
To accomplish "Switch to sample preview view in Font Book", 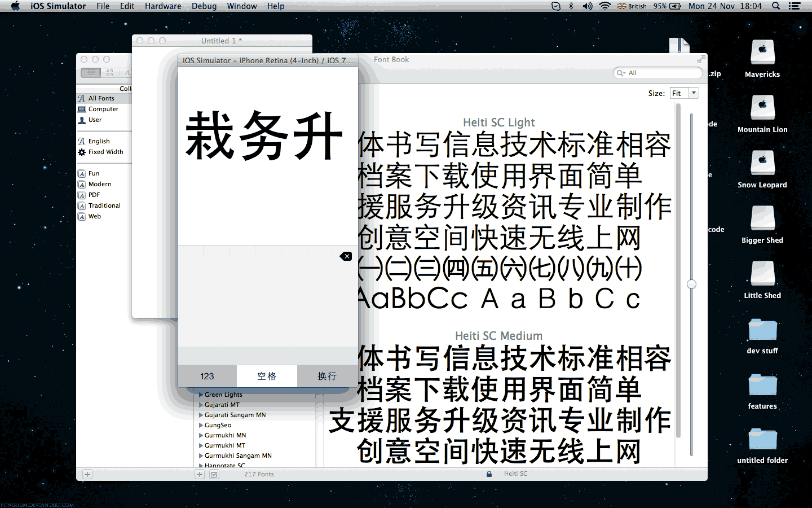I will 91,73.
